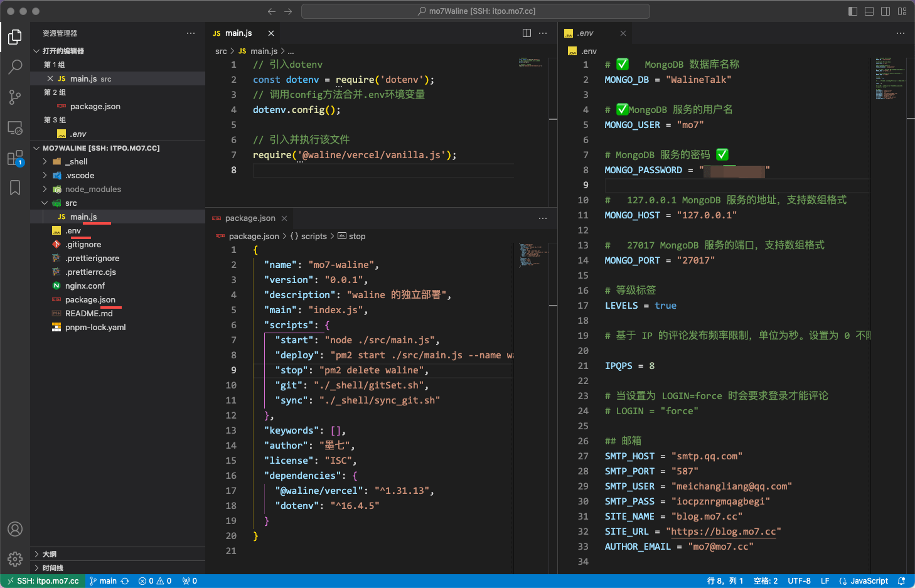Image resolution: width=915 pixels, height=588 pixels.
Task: Click the src breadcrumb above main.js
Action: click(221, 51)
